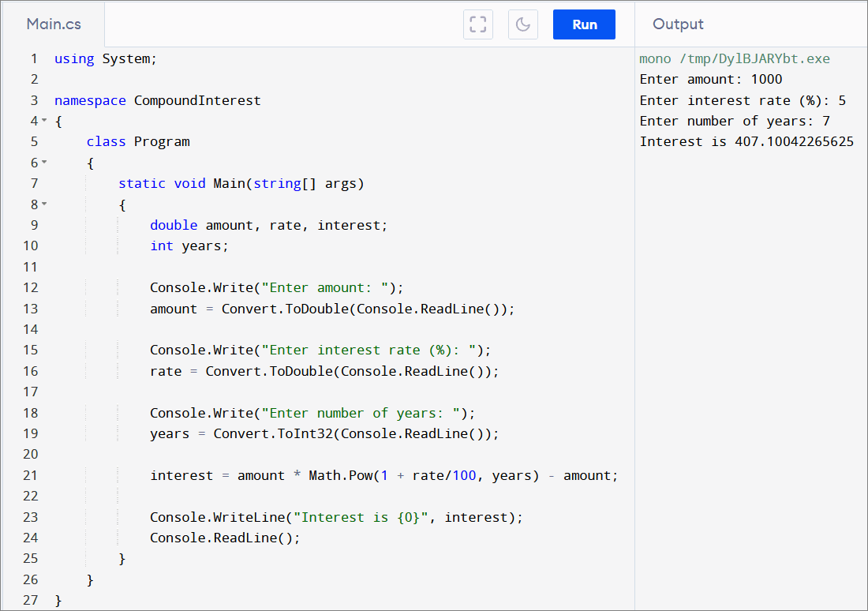Screen dimensions: 868x611
Task: Open the Output panel tab
Action: click(678, 24)
